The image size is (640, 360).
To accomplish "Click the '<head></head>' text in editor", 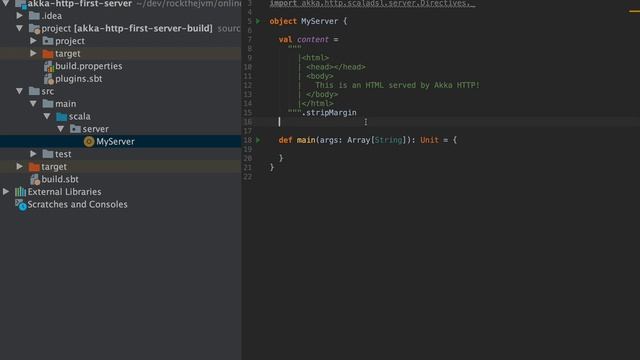I will 336,67.
